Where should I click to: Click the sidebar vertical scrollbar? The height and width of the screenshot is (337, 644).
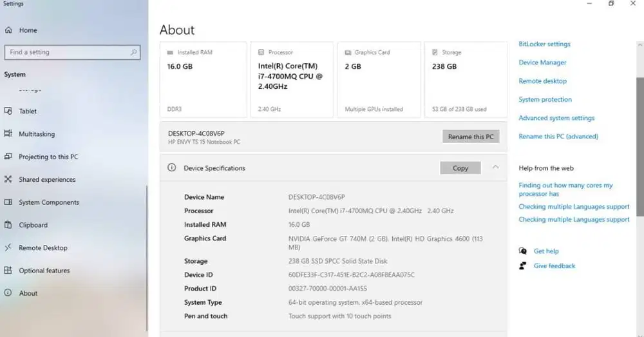(147, 258)
